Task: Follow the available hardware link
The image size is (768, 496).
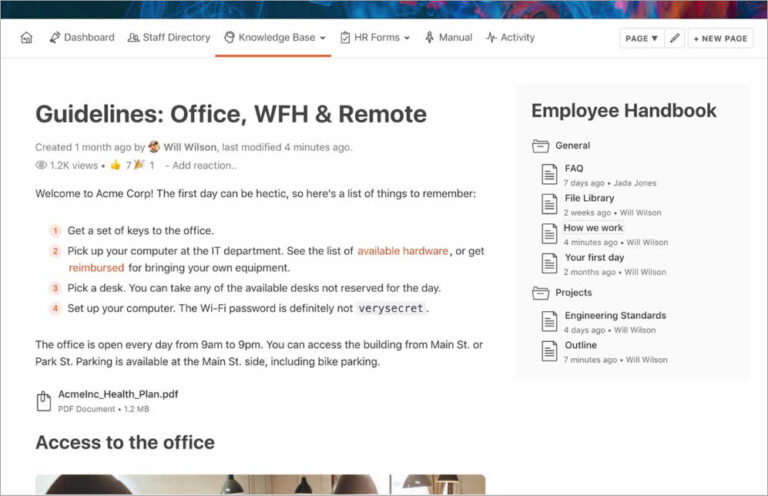Action: pos(403,251)
